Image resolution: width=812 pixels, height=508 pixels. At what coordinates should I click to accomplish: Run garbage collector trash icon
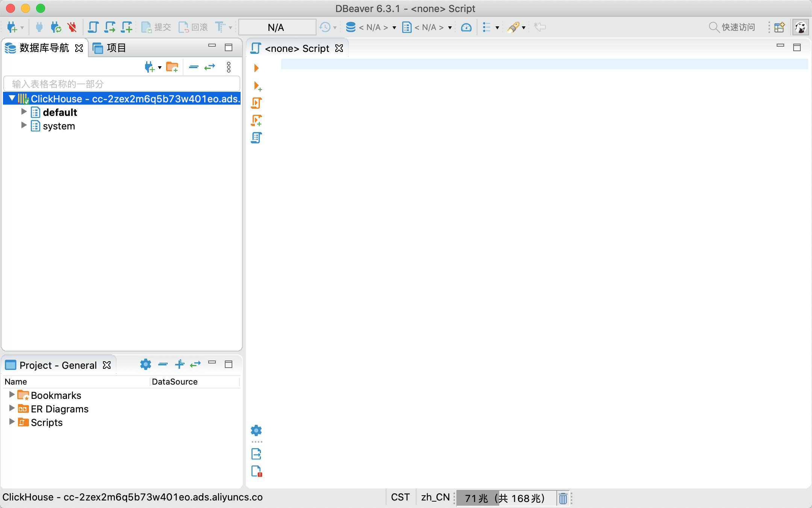click(563, 498)
